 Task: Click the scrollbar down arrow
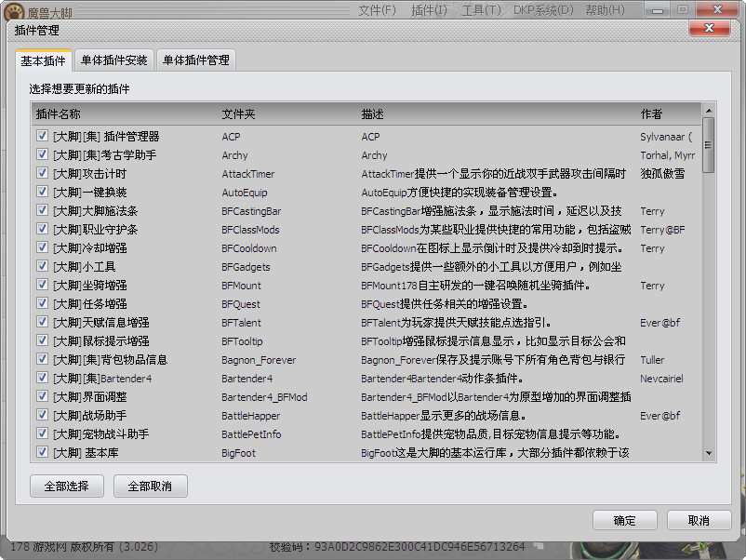pyautogui.click(x=710, y=454)
